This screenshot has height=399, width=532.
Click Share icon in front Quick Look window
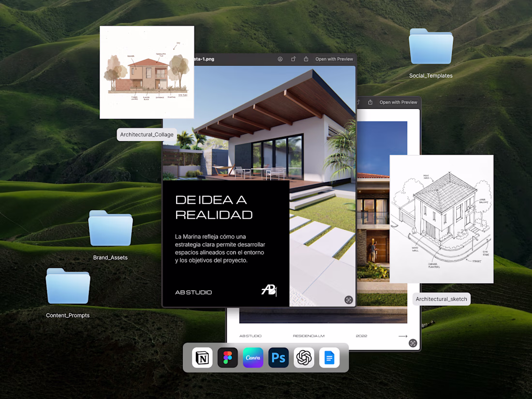click(x=306, y=59)
